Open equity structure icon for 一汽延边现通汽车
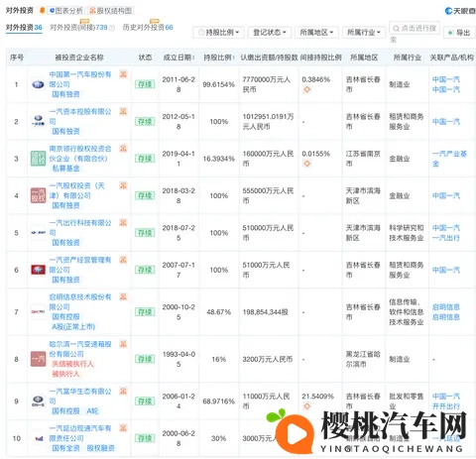The height and width of the screenshot is (459, 476). click(123, 428)
